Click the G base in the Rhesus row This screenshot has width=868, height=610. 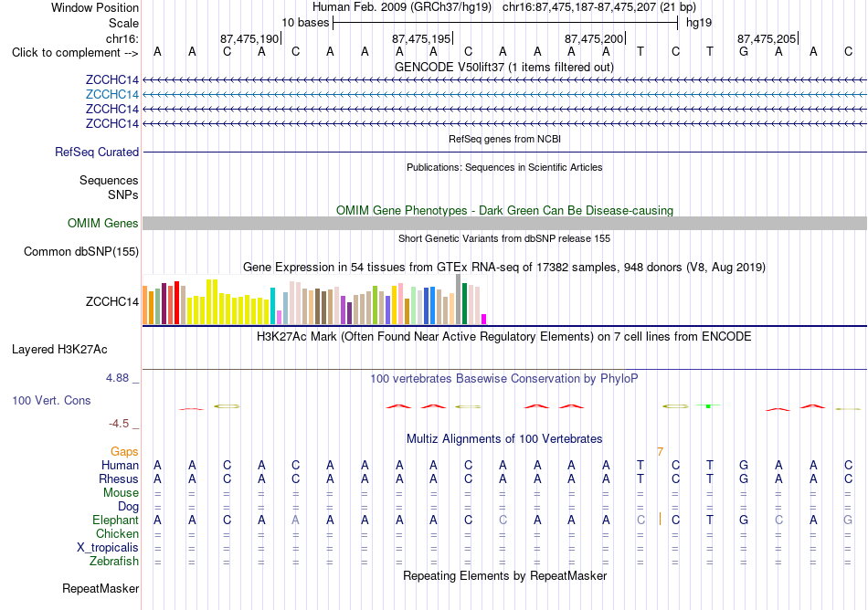tap(744, 479)
